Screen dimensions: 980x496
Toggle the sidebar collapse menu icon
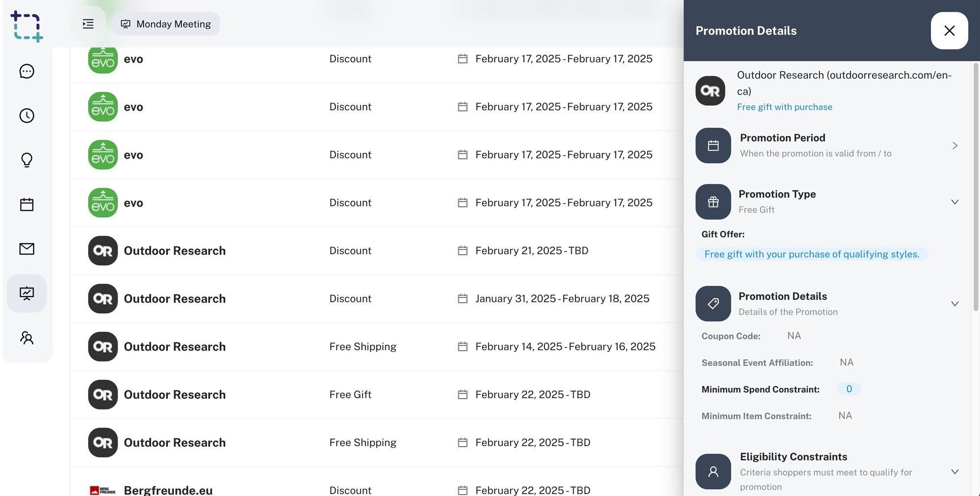[88, 24]
